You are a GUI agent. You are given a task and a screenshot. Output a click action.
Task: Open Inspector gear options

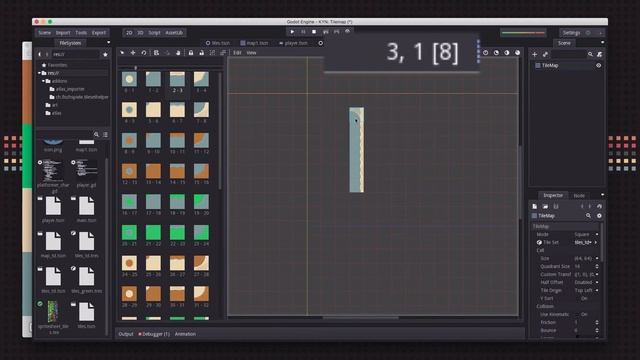click(599, 216)
